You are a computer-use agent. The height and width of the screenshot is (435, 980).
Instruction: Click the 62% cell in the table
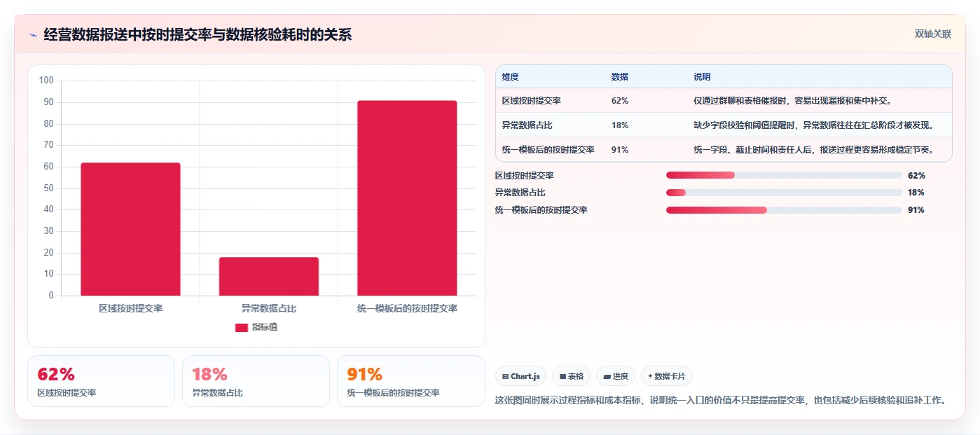point(620,101)
